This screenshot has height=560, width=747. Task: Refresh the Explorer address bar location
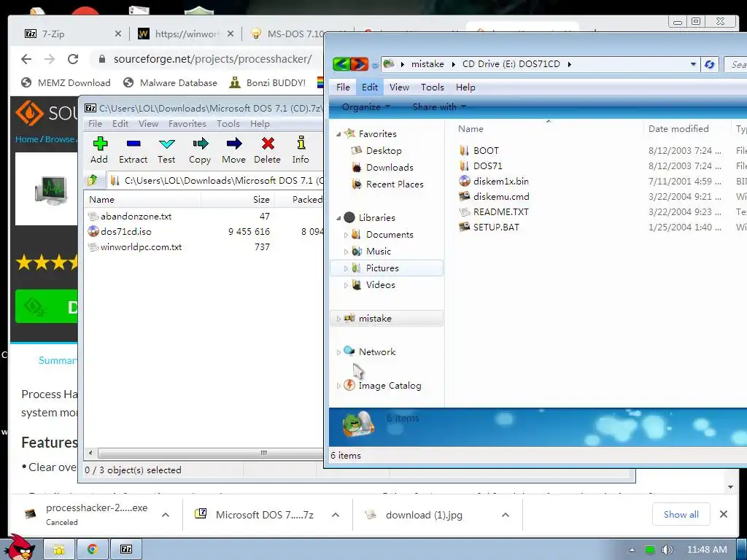click(709, 64)
